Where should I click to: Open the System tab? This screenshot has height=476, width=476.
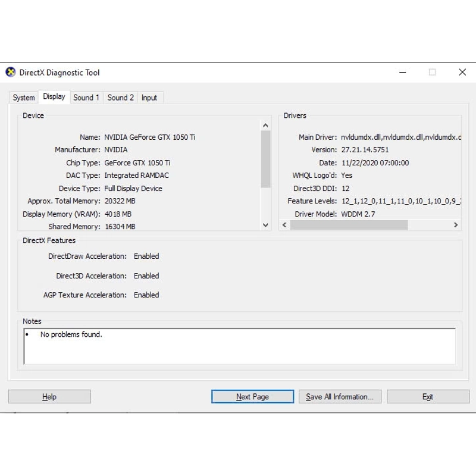[x=24, y=98]
